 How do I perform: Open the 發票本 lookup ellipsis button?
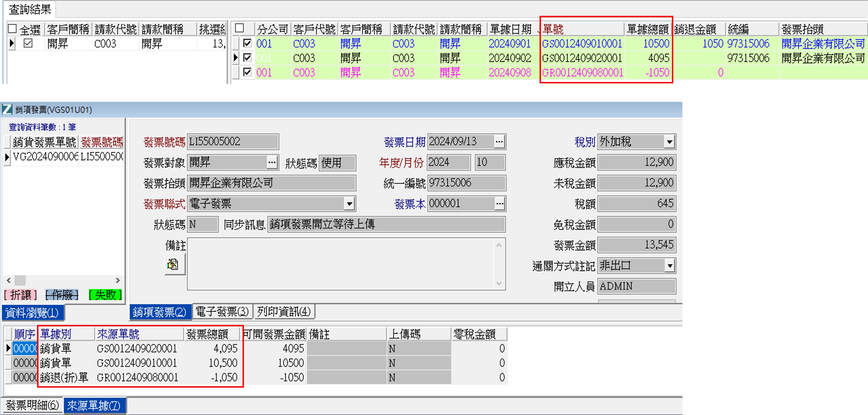pos(499,203)
